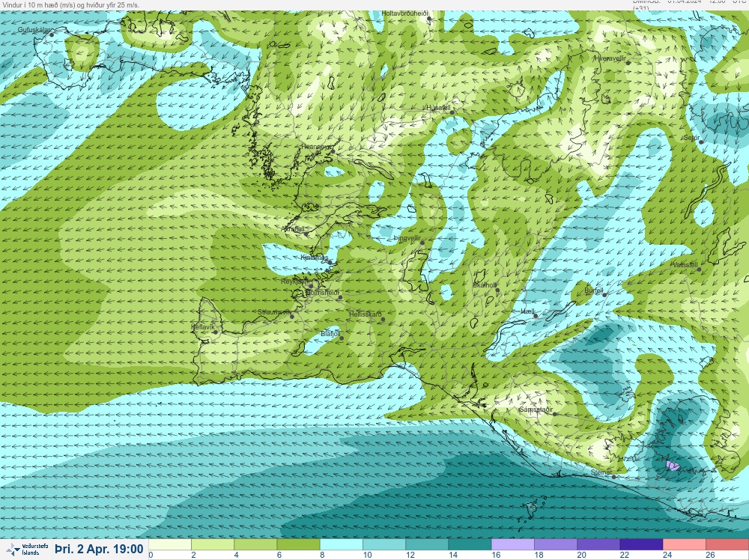This screenshot has height=560, width=749.
Task: Click the Hólmsheiði station dot
Action: click(x=340, y=297)
